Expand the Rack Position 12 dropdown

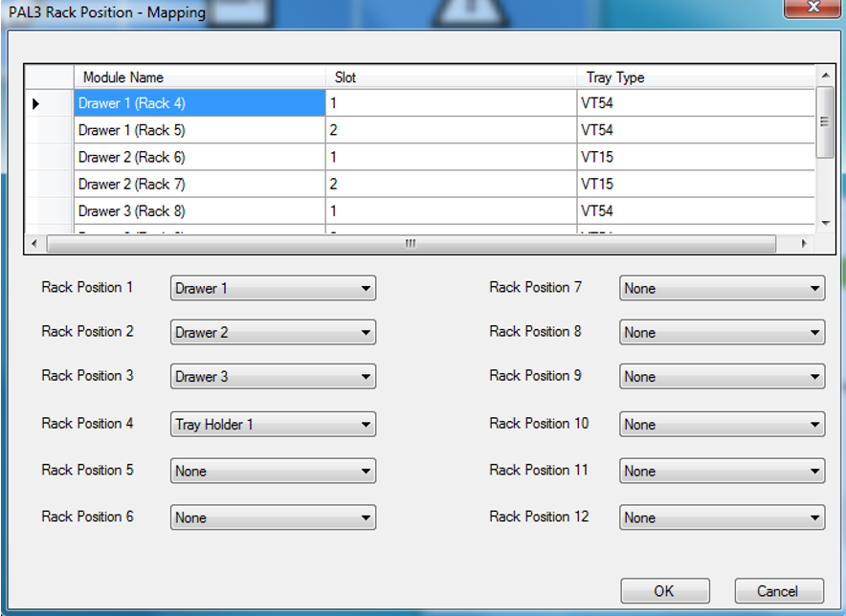pyautogui.click(x=722, y=517)
